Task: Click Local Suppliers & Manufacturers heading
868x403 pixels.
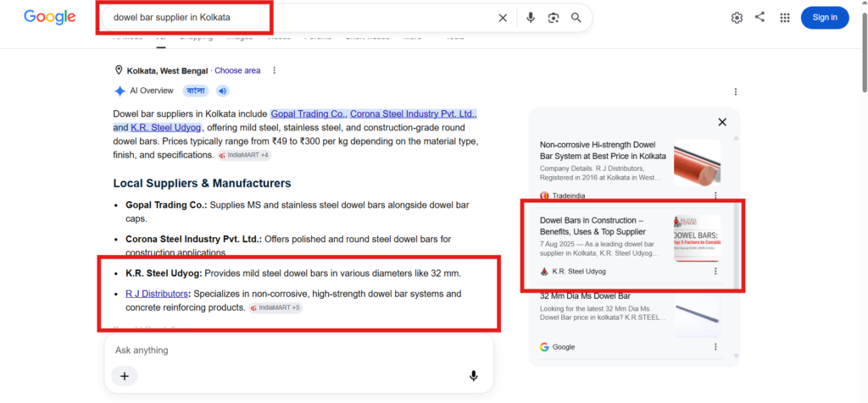Action: [x=202, y=183]
